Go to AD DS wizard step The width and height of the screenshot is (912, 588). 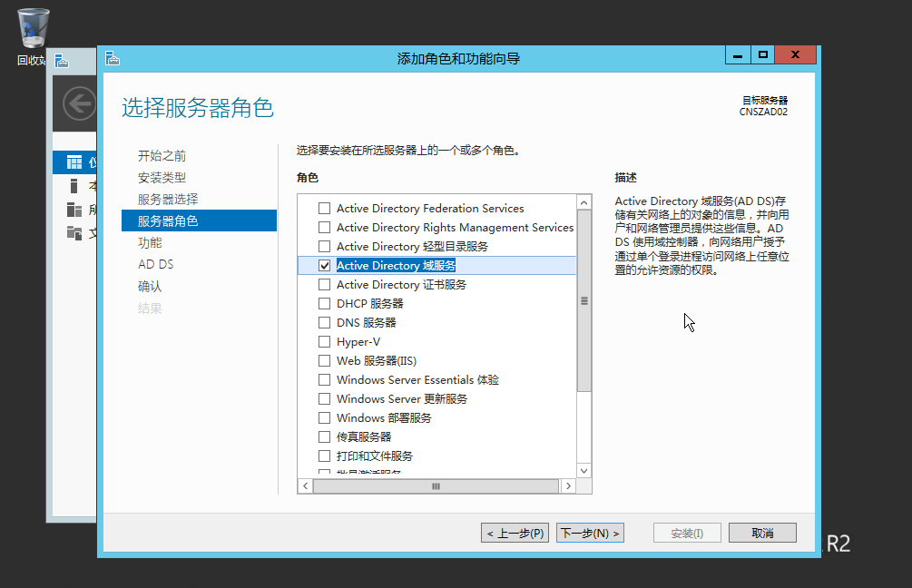[x=155, y=265]
